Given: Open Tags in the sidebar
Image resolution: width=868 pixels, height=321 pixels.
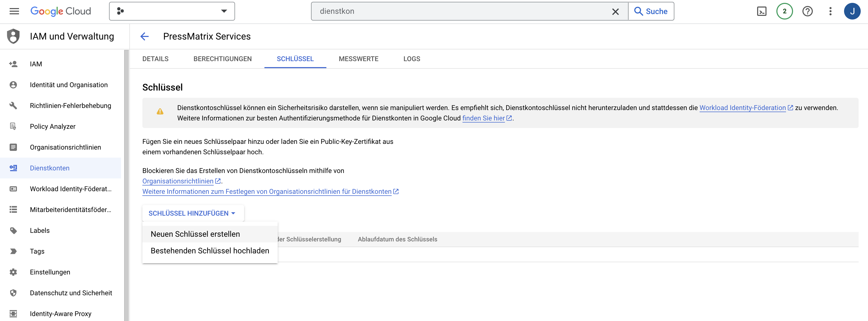Looking at the screenshot, I should tap(61, 251).
